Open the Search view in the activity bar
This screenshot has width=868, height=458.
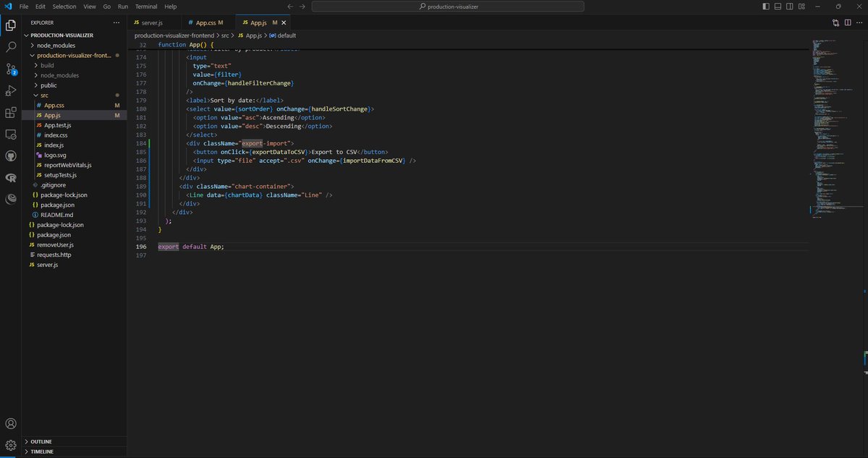tap(10, 46)
